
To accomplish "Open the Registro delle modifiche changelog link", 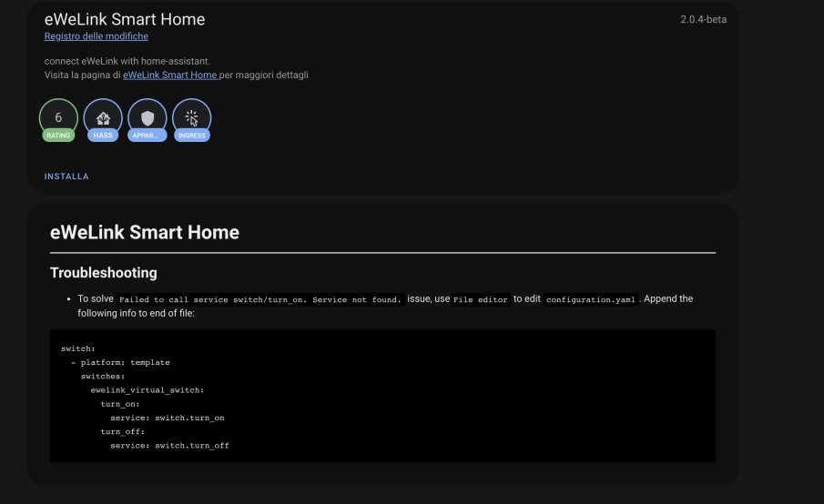I will coord(97,36).
